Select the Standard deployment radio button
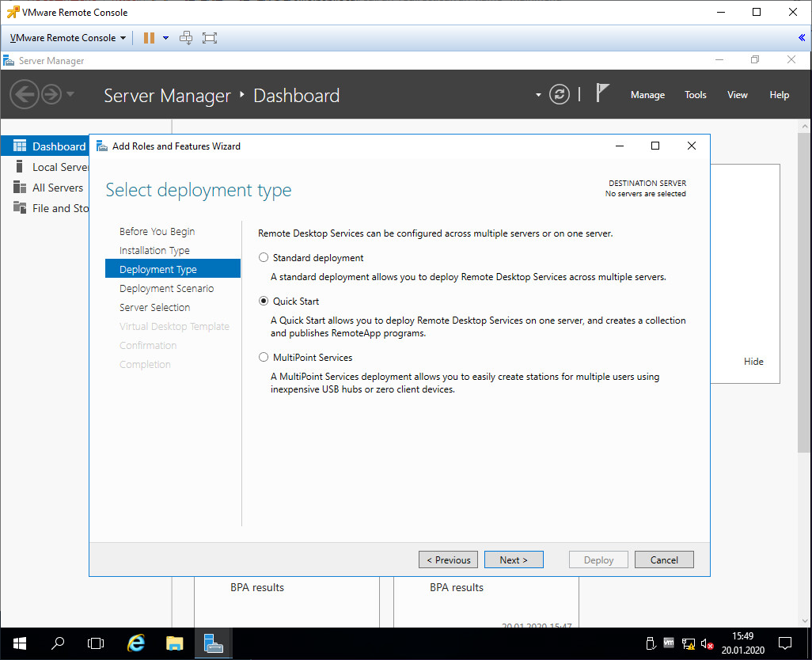The width and height of the screenshot is (812, 660). (264, 258)
